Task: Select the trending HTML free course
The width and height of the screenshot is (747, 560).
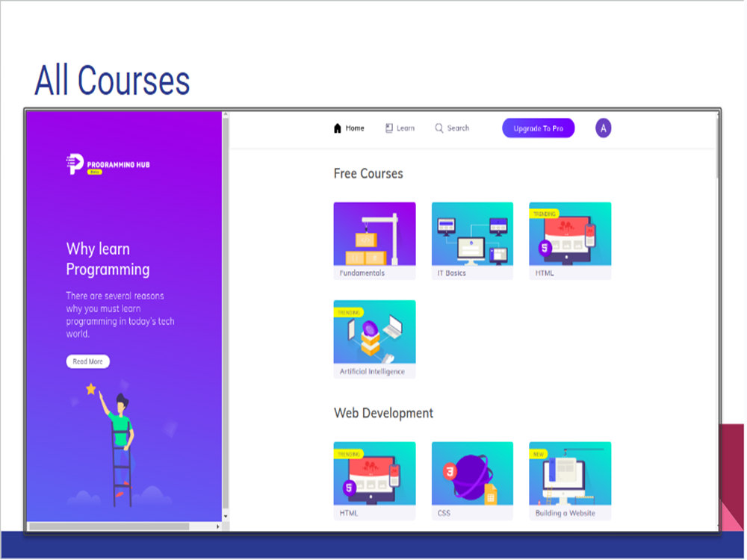Action: coord(570,235)
